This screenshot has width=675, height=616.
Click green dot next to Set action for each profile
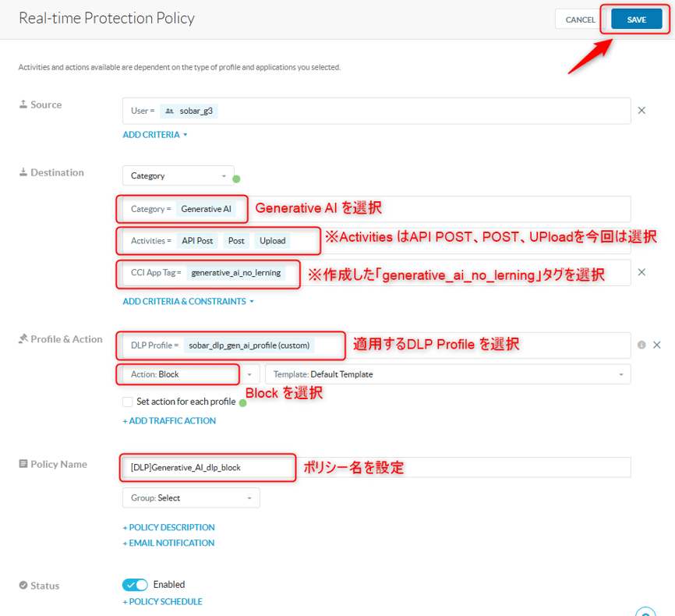point(242,403)
